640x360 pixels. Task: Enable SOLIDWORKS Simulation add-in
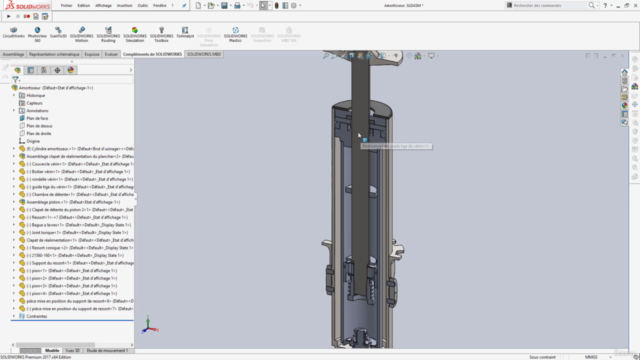click(135, 34)
